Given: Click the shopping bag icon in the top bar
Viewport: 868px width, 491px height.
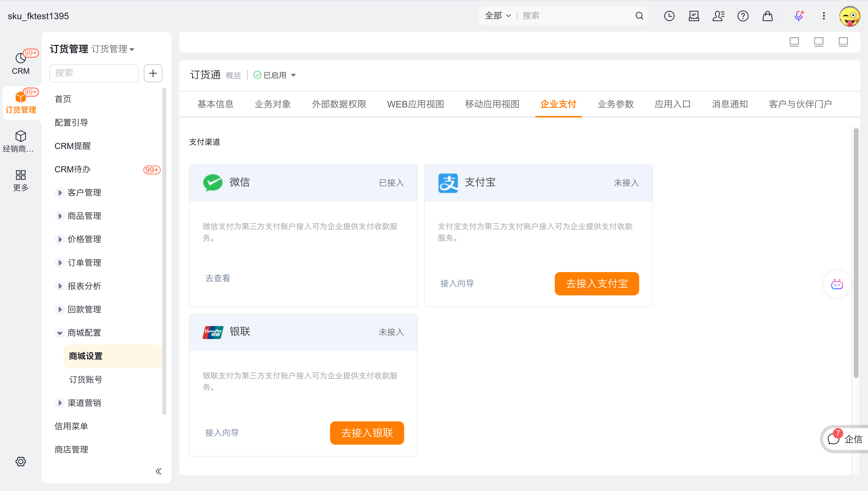Looking at the screenshot, I should click(x=767, y=16).
